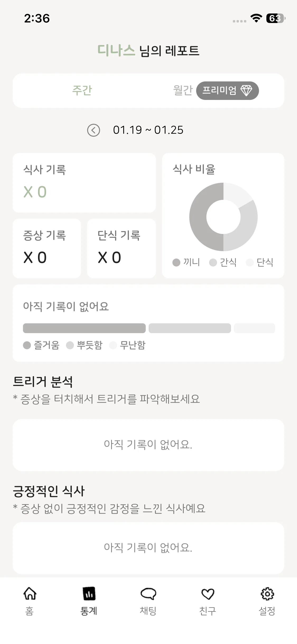This screenshot has width=297, height=644.
Task: Tap the 즐거움 emotion legend dot
Action: tap(27, 345)
